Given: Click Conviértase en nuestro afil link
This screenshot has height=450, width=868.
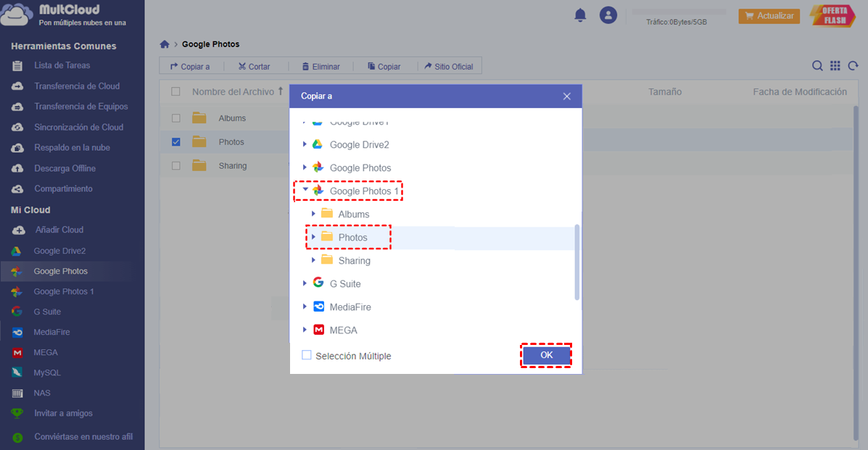Looking at the screenshot, I should pyautogui.click(x=83, y=437).
